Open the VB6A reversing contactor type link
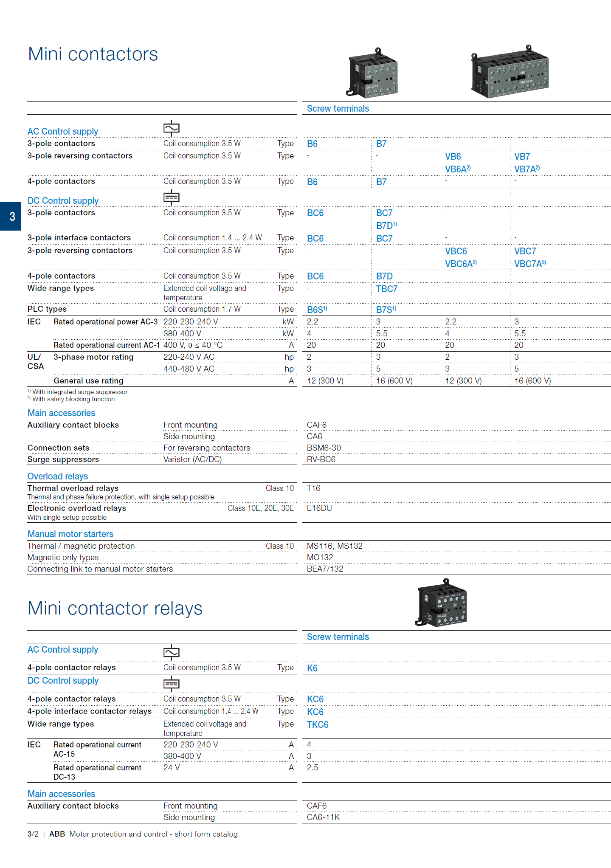The width and height of the screenshot is (611, 868). pyautogui.click(x=457, y=169)
